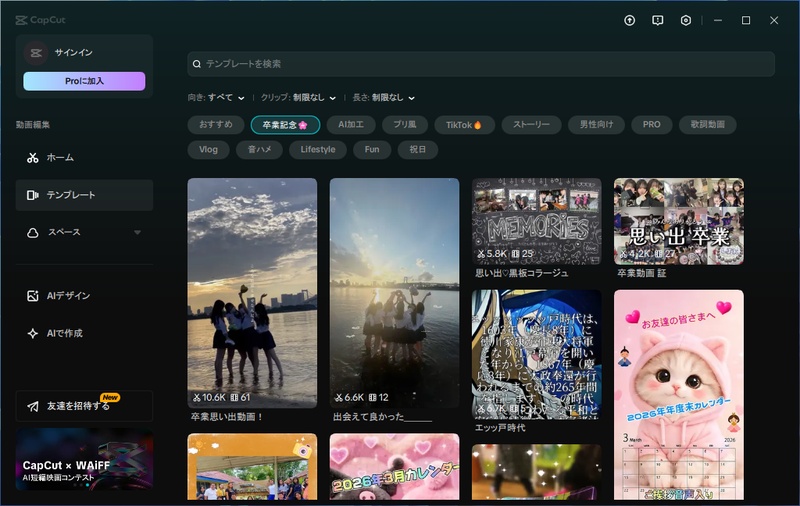Click the sign-in avatar icon beside サインイン

[35, 52]
